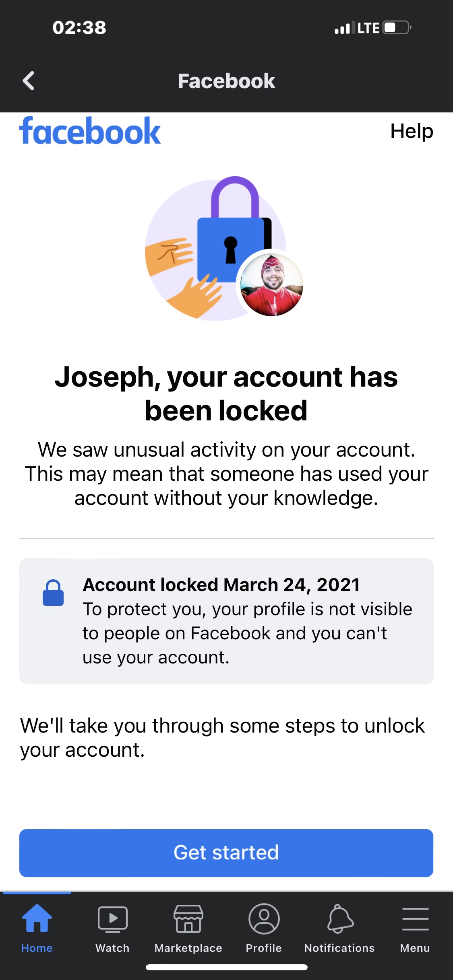Open the Help link

coord(411,131)
